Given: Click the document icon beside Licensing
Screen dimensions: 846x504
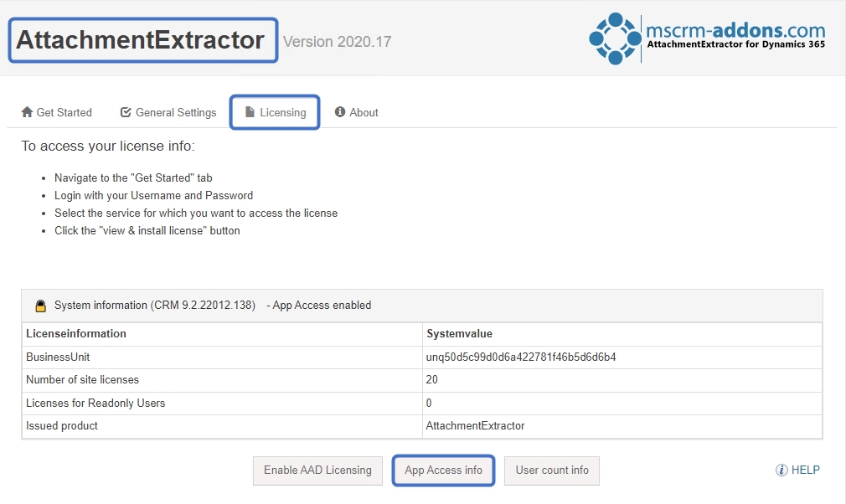Looking at the screenshot, I should point(250,112).
